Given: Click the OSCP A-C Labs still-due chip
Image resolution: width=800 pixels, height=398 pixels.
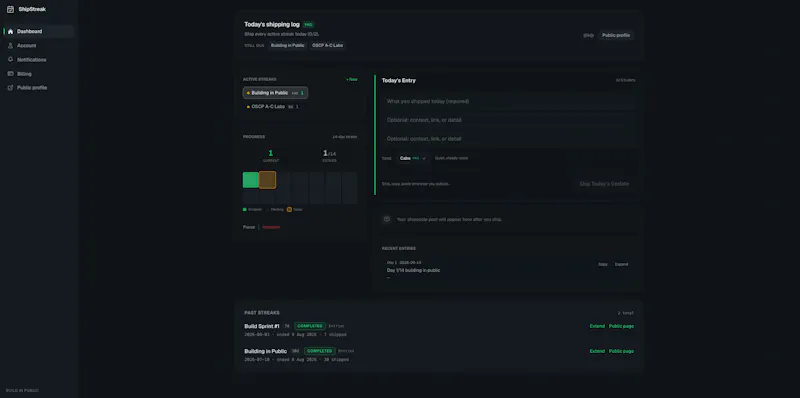Looking at the screenshot, I should (328, 45).
